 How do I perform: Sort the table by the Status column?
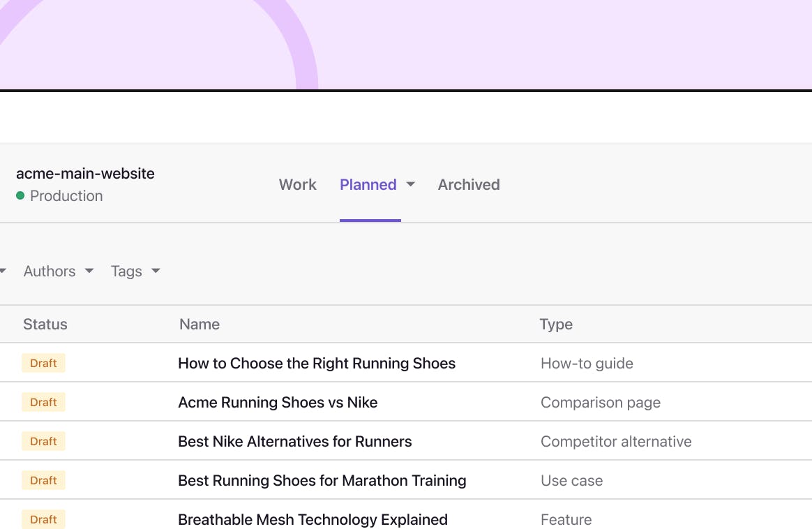pos(45,324)
